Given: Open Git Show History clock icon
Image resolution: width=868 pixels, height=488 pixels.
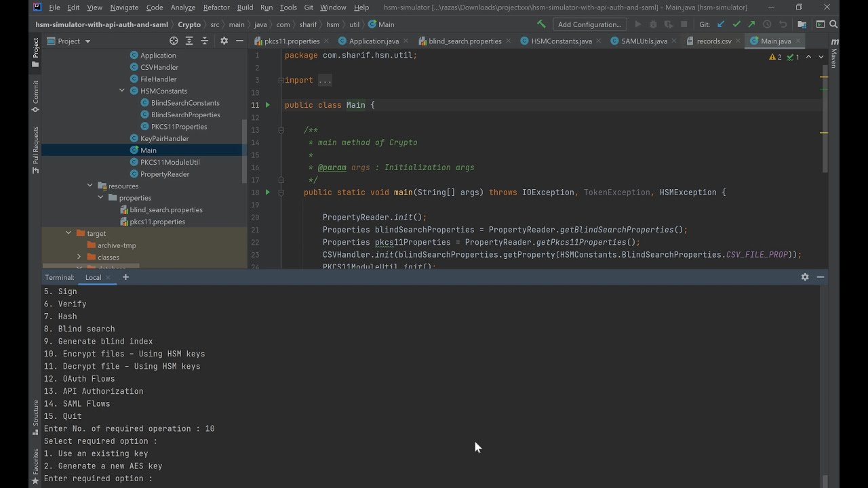Looking at the screenshot, I should 767,24.
